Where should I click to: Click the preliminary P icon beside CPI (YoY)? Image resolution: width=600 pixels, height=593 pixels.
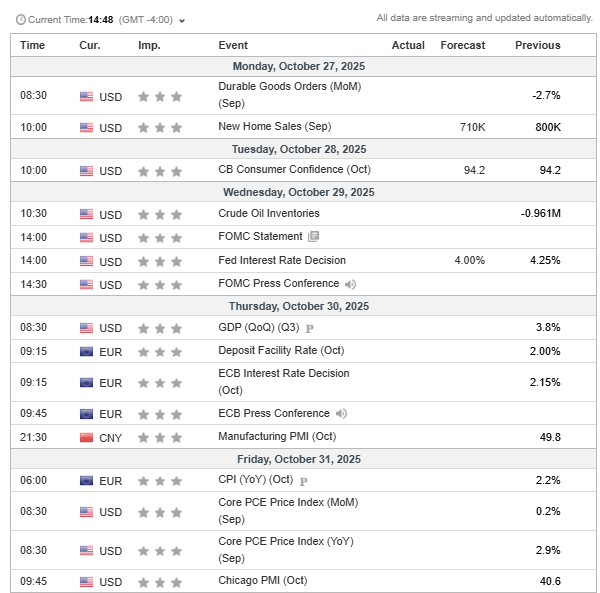[x=303, y=481]
